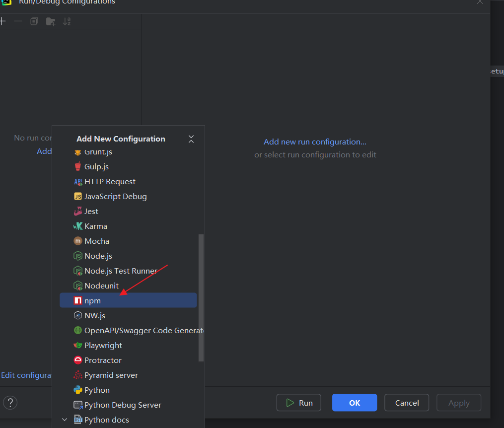Image resolution: width=504 pixels, height=428 pixels.
Task: Select Protractor from the list
Action: pyautogui.click(x=128, y=360)
